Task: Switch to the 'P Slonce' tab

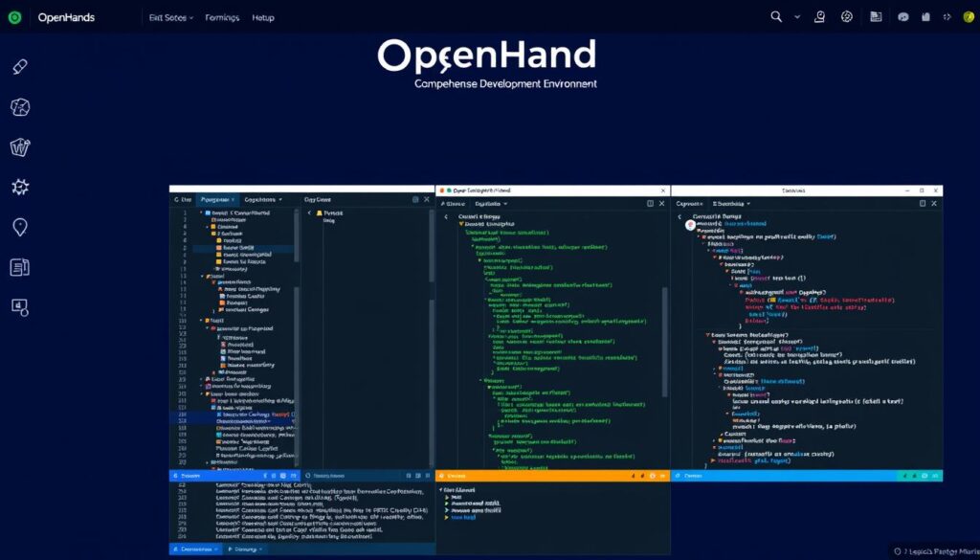Action: pyautogui.click(x=453, y=204)
